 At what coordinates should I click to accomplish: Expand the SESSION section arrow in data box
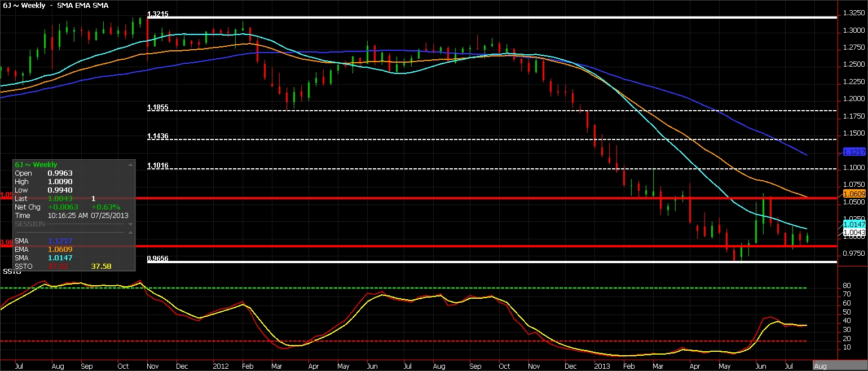tap(130, 224)
